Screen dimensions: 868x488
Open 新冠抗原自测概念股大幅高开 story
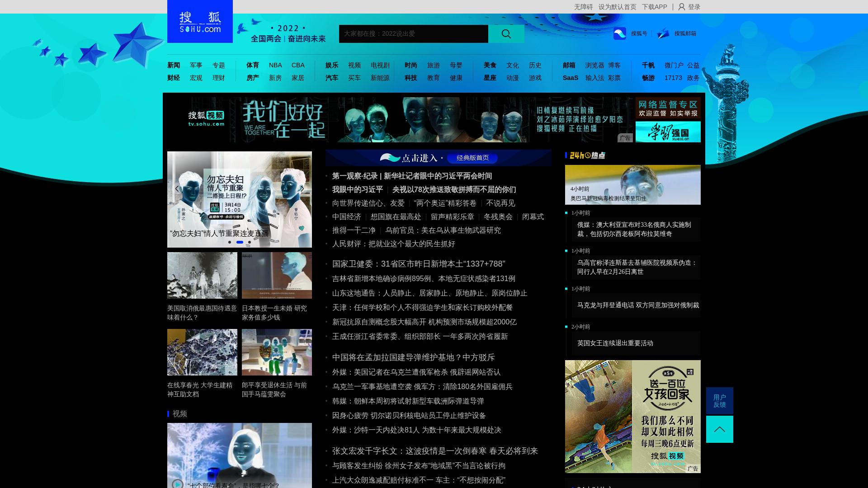(424, 322)
